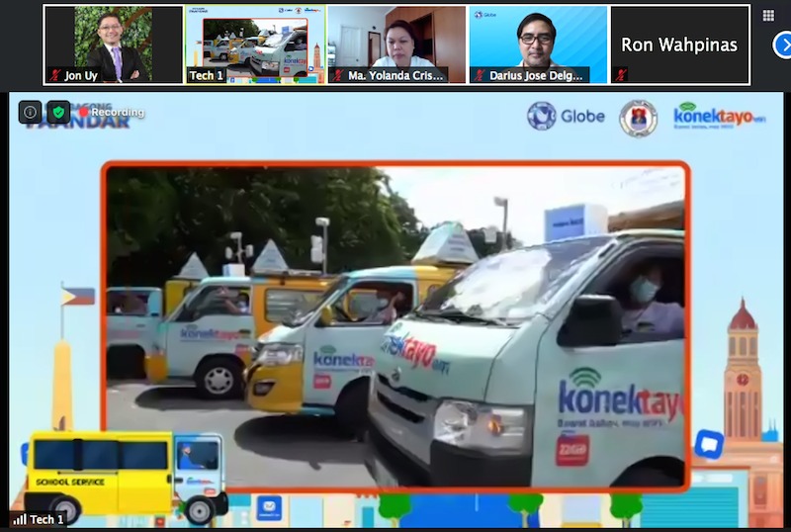
Task: Open the gallery grid view icon
Action: point(768,16)
